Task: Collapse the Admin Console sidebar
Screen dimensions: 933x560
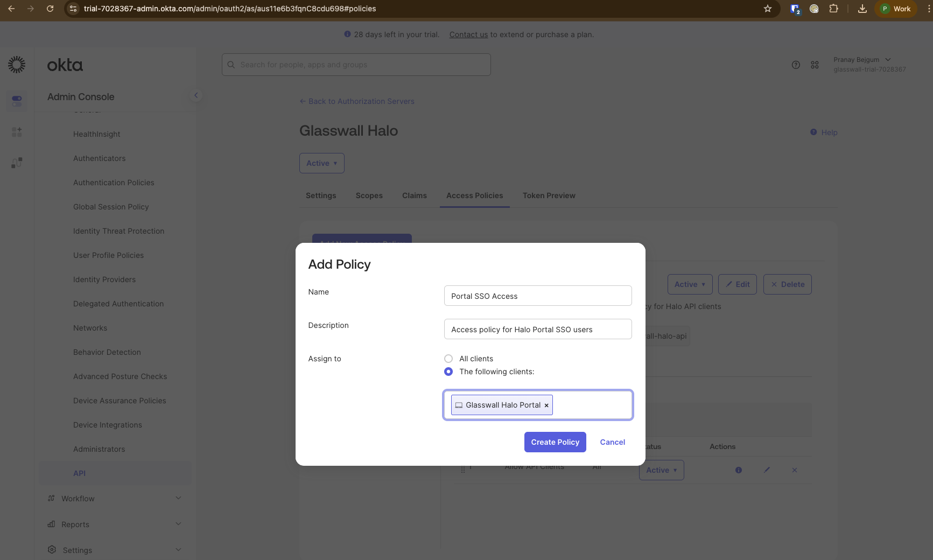Action: [196, 95]
